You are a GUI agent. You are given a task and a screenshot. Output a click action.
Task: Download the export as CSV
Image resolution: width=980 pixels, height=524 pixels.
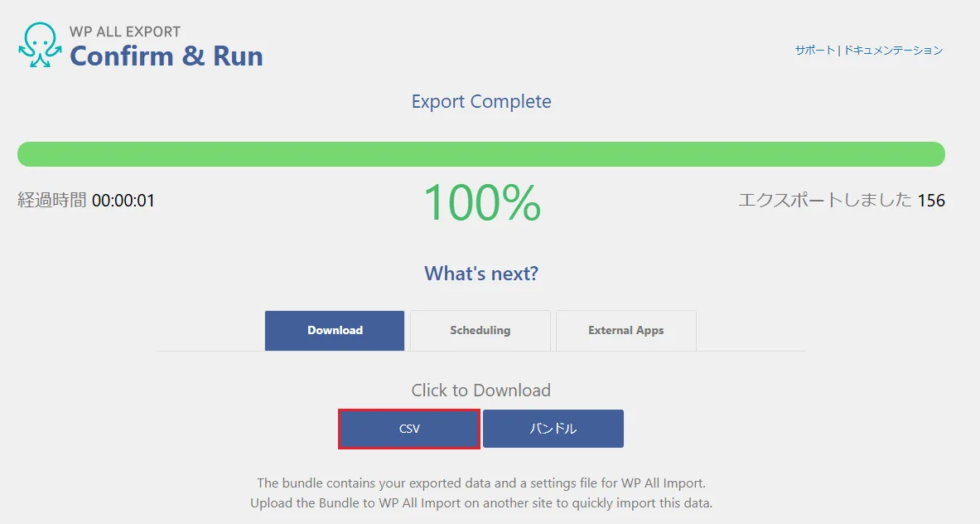(x=409, y=429)
